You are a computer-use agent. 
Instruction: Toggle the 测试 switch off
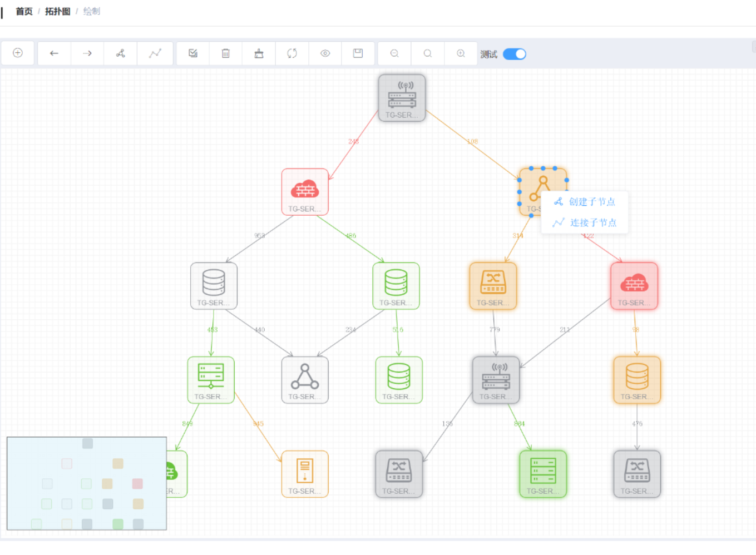click(515, 54)
